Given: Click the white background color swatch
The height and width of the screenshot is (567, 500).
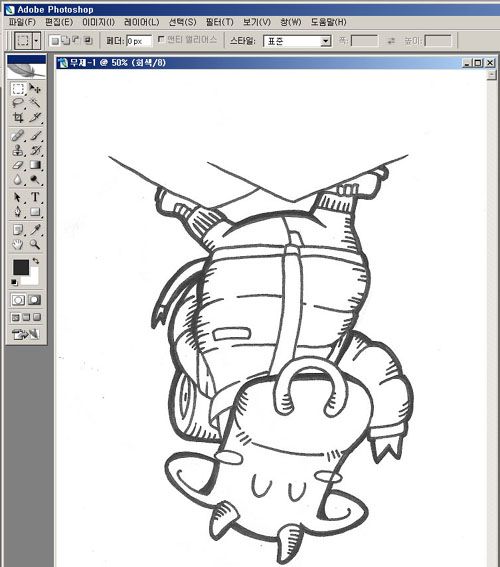Looking at the screenshot, I should click(33, 279).
